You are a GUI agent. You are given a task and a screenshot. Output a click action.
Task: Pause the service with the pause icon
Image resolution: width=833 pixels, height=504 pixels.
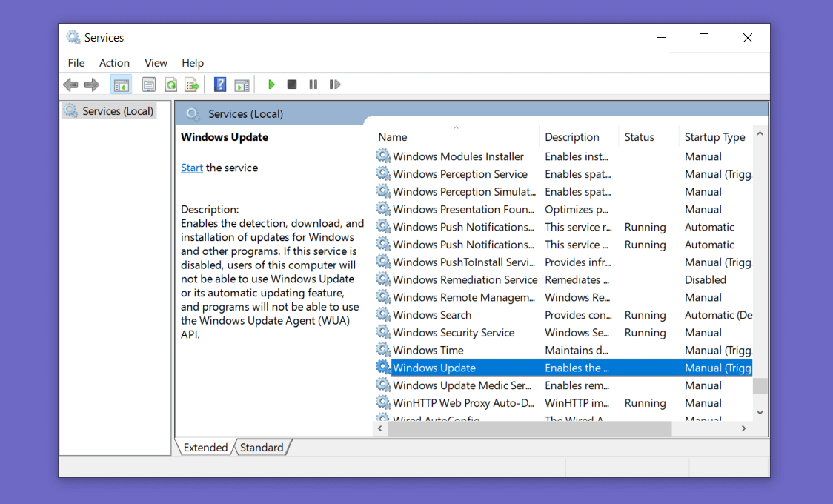point(313,84)
